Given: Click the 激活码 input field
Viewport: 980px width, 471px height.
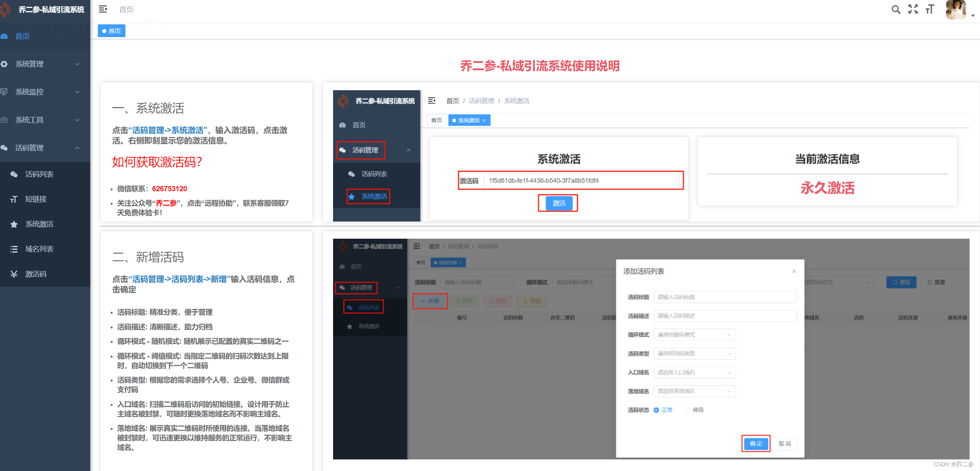Looking at the screenshot, I should [581, 180].
